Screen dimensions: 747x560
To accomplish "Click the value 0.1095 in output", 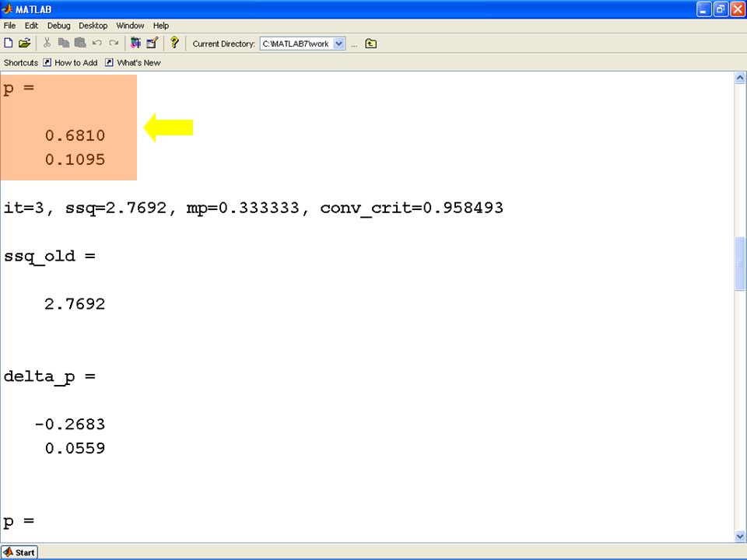I will (x=75, y=159).
